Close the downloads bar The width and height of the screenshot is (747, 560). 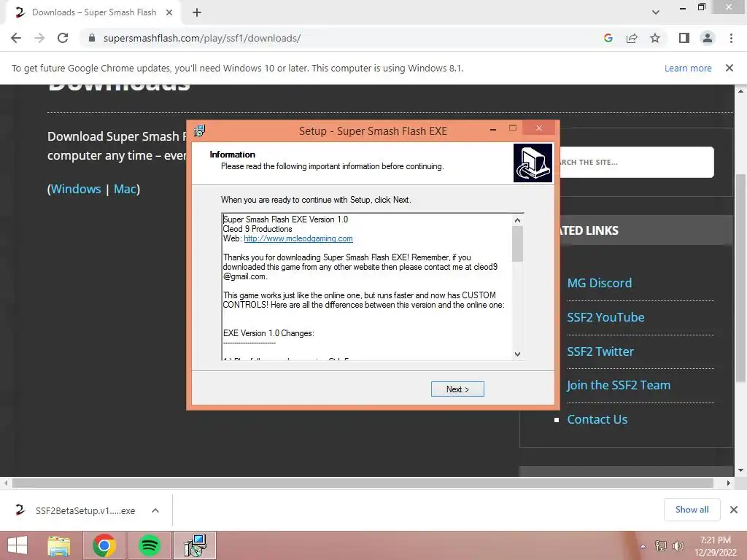click(x=734, y=510)
